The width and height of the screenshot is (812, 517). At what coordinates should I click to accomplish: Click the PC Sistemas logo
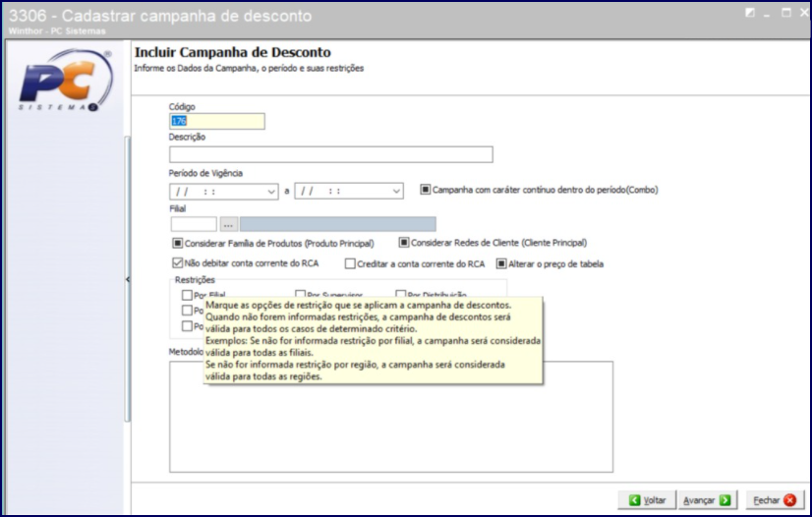click(x=66, y=80)
